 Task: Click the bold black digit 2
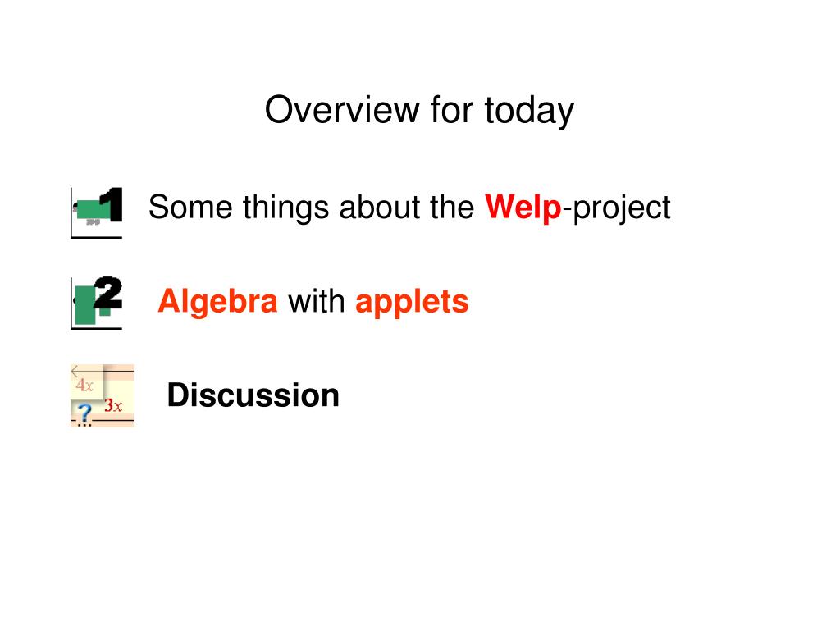(109, 293)
